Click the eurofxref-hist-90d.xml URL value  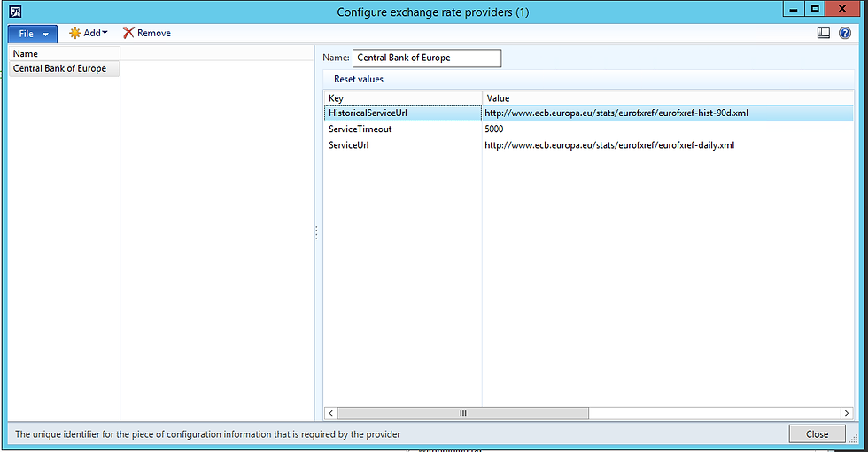[x=616, y=113]
